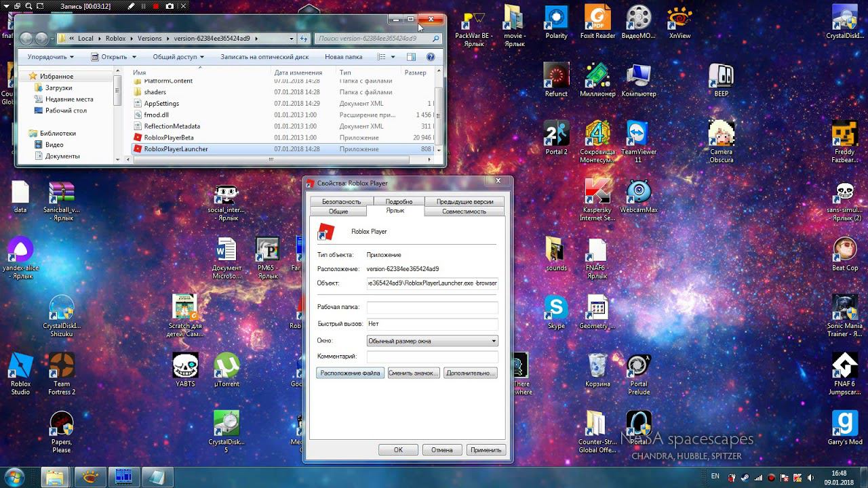Click the Windows Start orb
The image size is (868, 488).
click(x=14, y=476)
